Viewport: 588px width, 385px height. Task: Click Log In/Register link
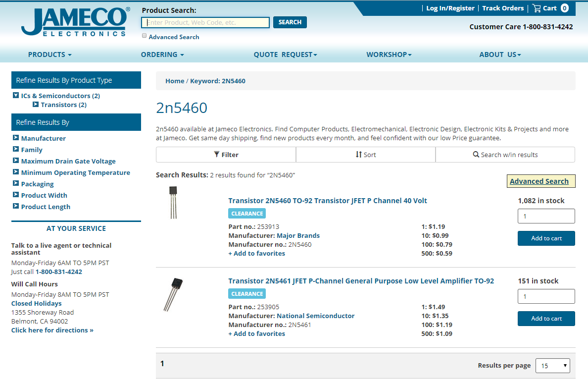pyautogui.click(x=450, y=8)
